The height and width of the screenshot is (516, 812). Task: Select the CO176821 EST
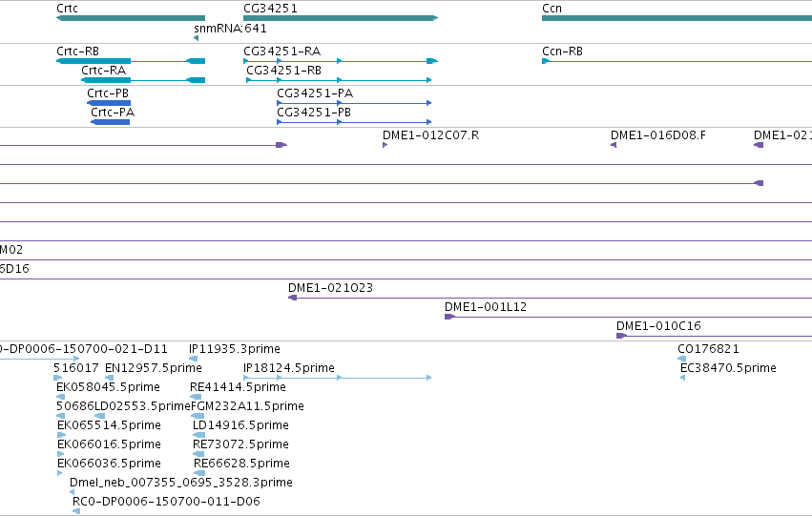(681, 359)
